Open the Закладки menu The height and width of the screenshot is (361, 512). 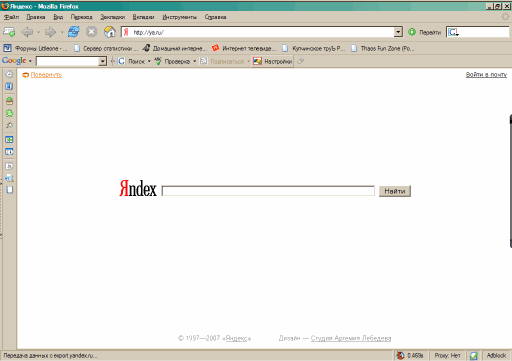coord(113,17)
